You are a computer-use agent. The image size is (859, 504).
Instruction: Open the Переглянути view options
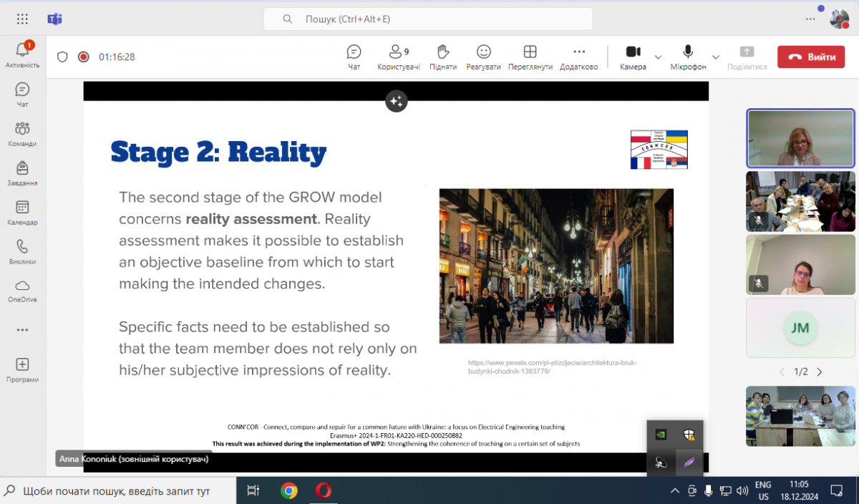[530, 57]
